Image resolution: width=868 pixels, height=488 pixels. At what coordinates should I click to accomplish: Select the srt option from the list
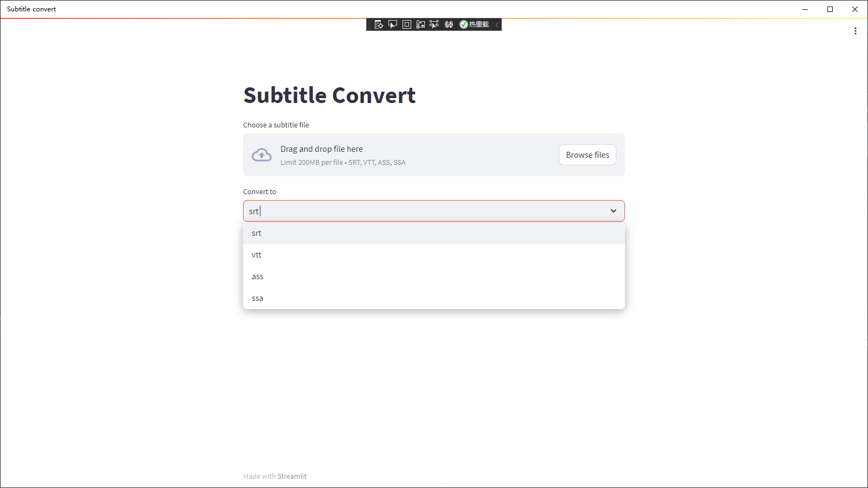click(x=257, y=233)
